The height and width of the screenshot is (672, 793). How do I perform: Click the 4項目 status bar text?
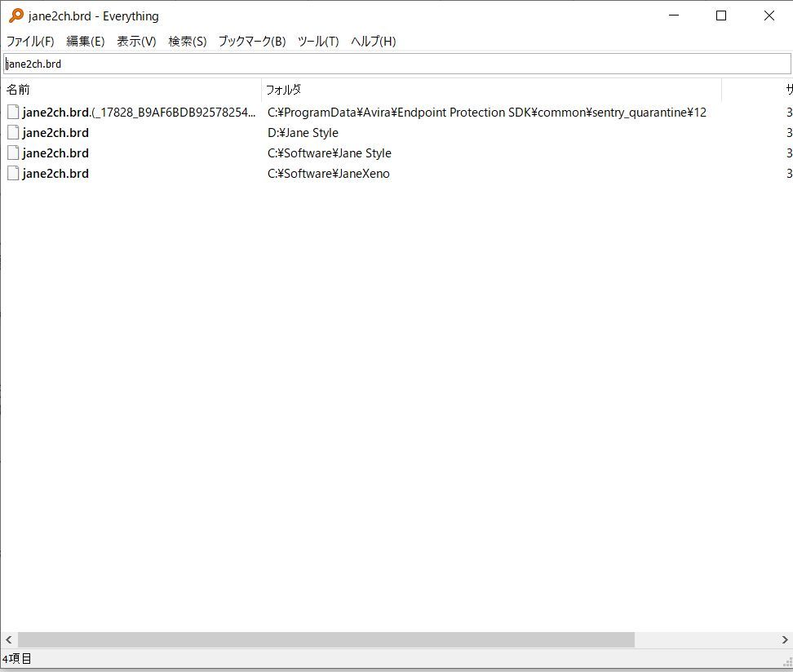pyautogui.click(x=16, y=659)
